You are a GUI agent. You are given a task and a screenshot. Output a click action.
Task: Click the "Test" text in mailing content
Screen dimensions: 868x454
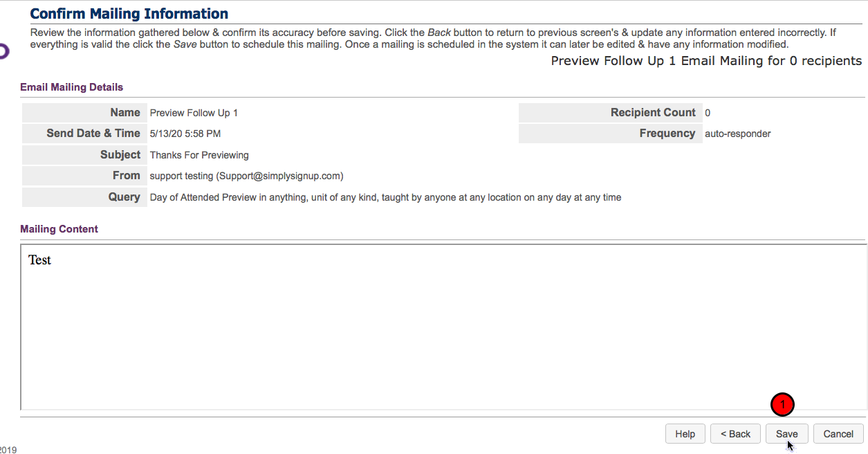39,260
